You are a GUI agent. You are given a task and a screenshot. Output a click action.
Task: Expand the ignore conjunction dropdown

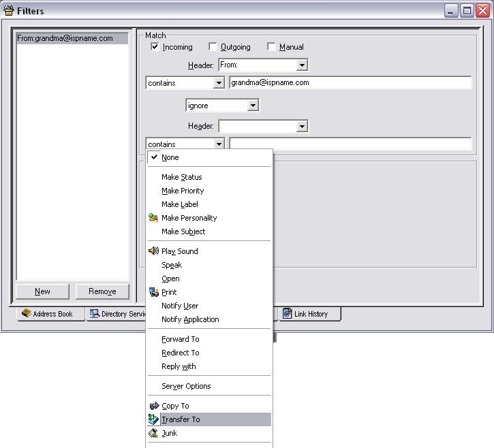(x=252, y=106)
